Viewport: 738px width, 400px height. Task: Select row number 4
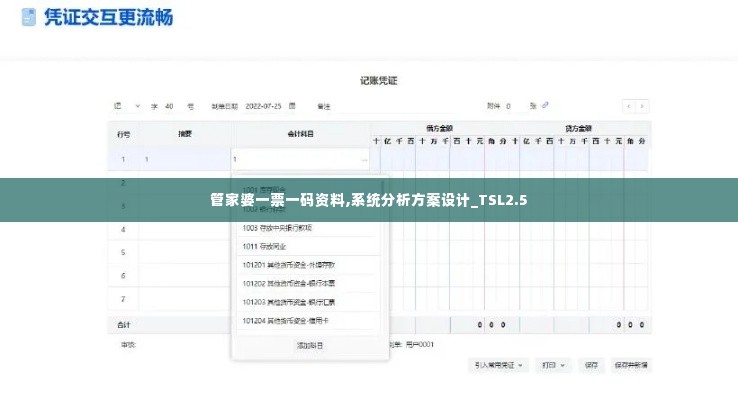[123, 230]
